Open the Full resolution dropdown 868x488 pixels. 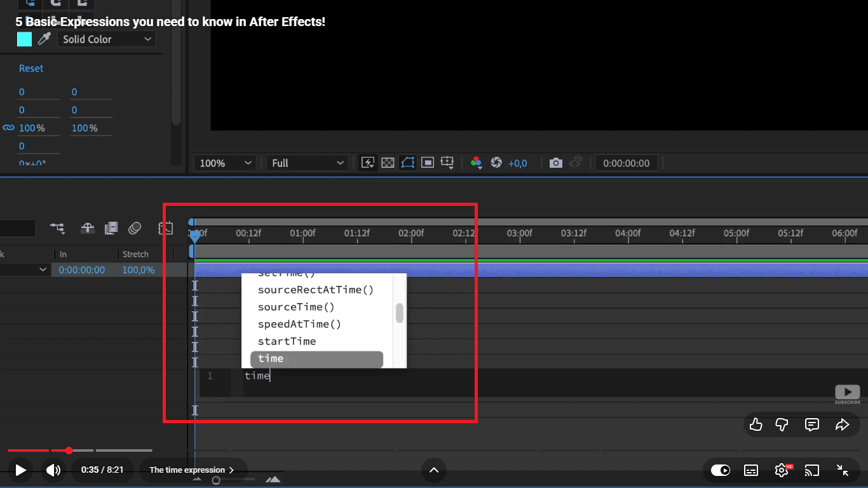tap(307, 163)
